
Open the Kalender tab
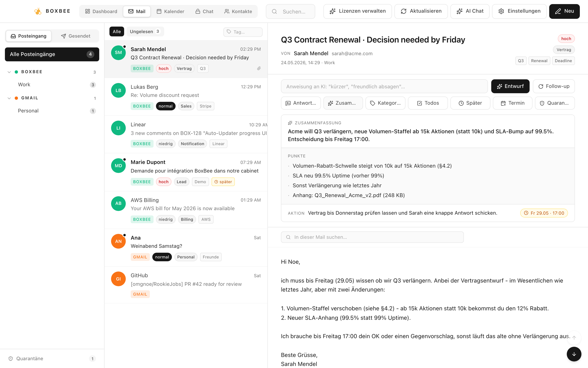[170, 11]
